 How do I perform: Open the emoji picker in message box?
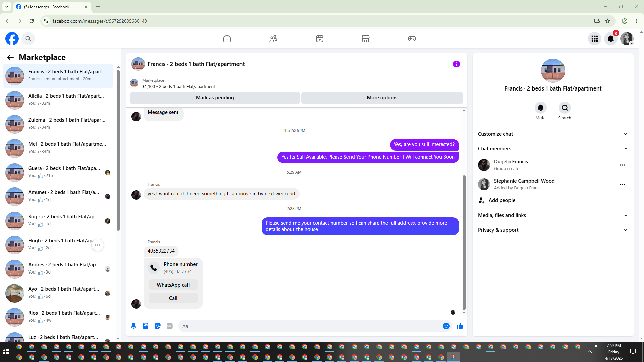(x=446, y=326)
